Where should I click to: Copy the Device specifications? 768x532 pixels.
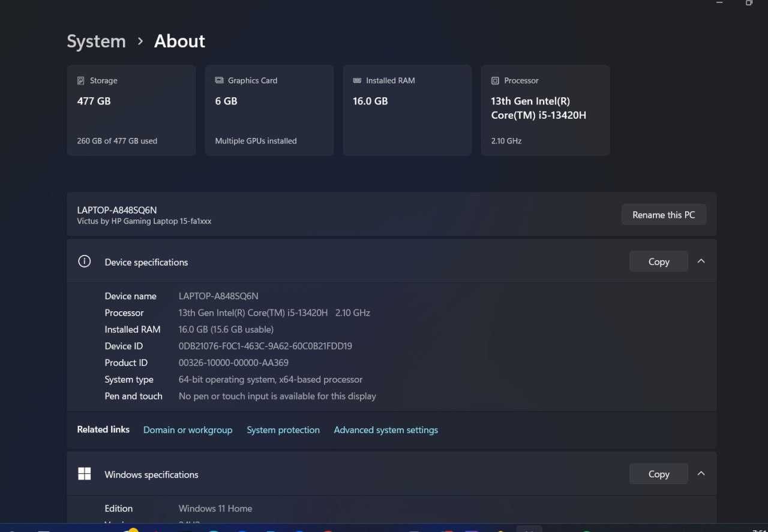tap(659, 262)
